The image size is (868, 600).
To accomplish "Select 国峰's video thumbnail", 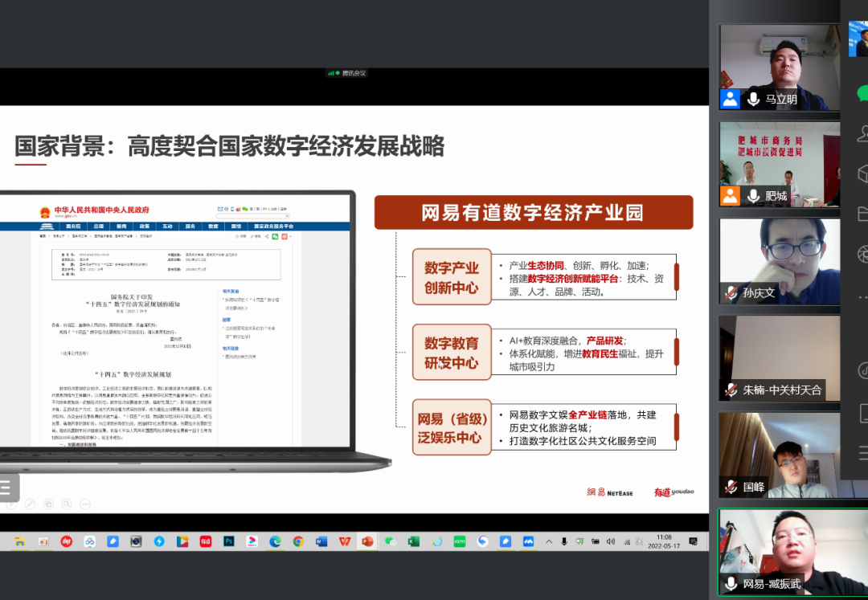I will pos(780,455).
